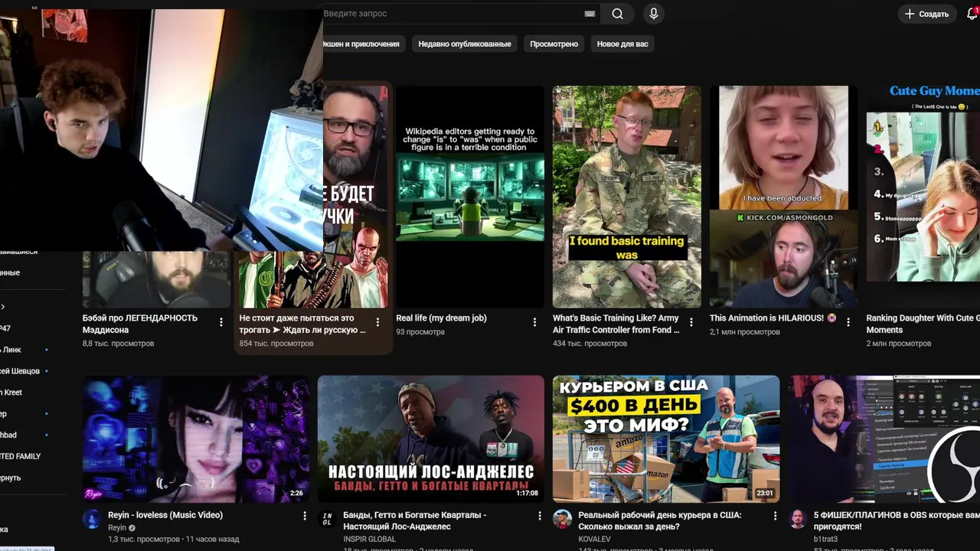Start voice search with the microphone icon
Image resolution: width=980 pixels, height=551 pixels.
pyautogui.click(x=653, y=14)
